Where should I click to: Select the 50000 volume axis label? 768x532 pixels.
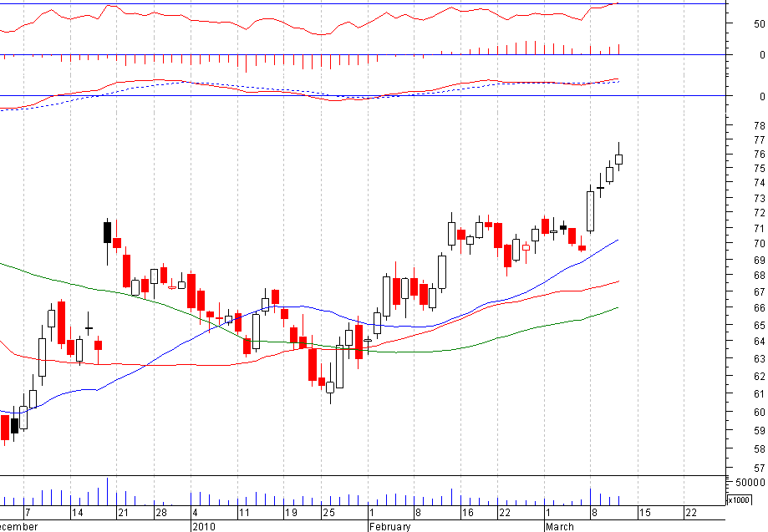(750, 483)
